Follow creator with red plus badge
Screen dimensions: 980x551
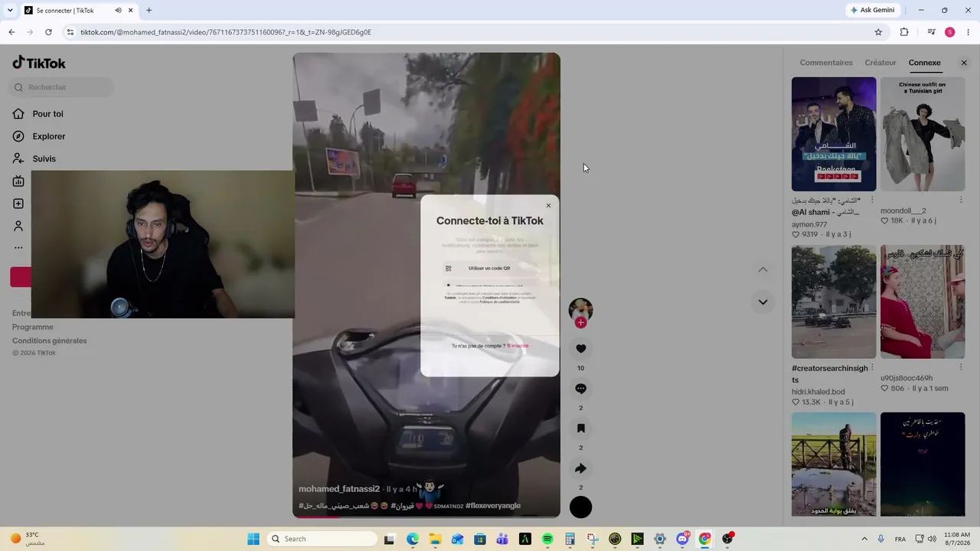tap(580, 322)
